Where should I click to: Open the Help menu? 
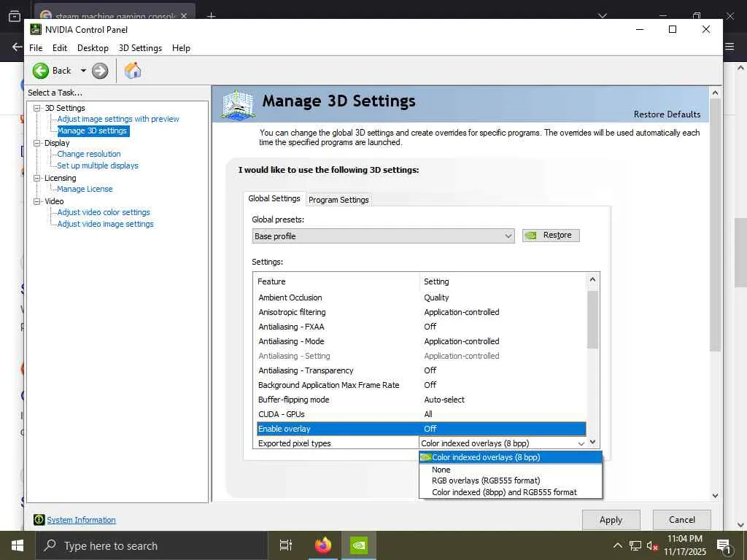(181, 48)
